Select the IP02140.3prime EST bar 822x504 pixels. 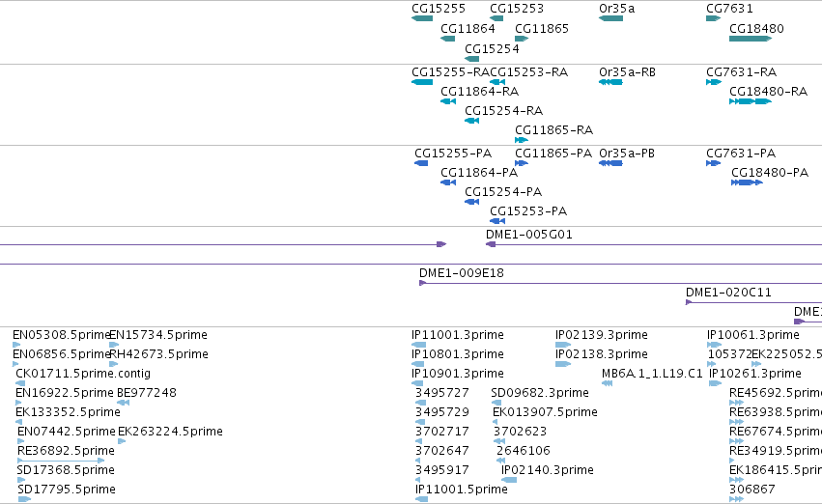point(509,480)
